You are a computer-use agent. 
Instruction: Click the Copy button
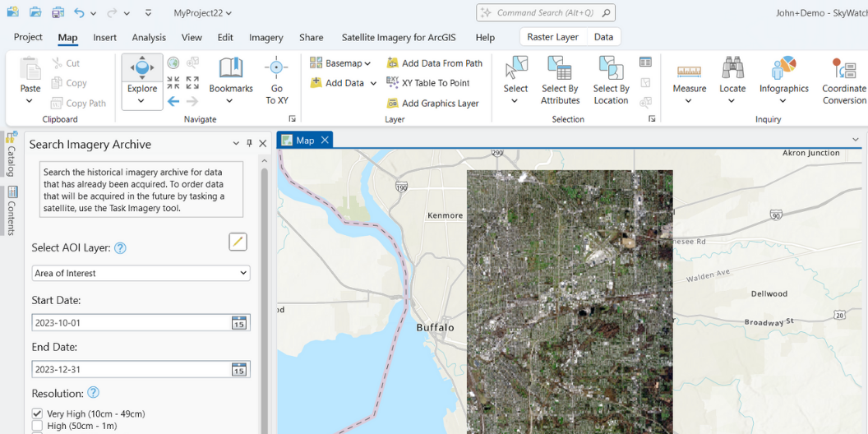[x=69, y=83]
